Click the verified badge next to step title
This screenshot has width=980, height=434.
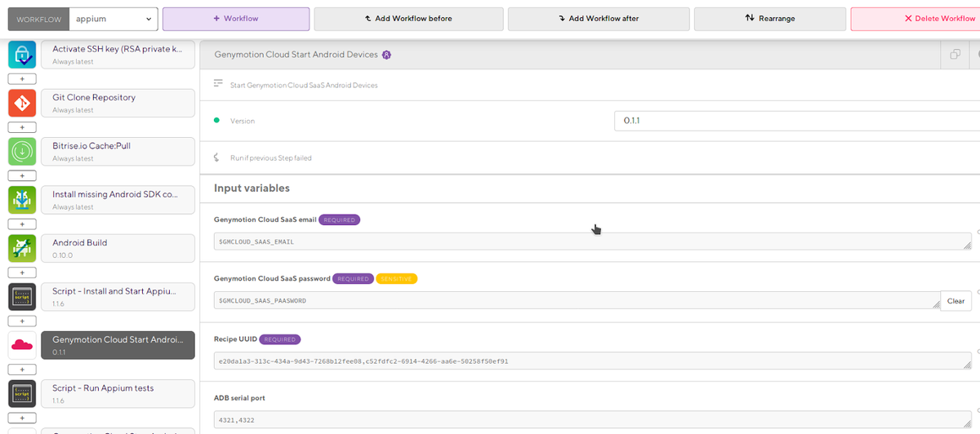(x=386, y=55)
